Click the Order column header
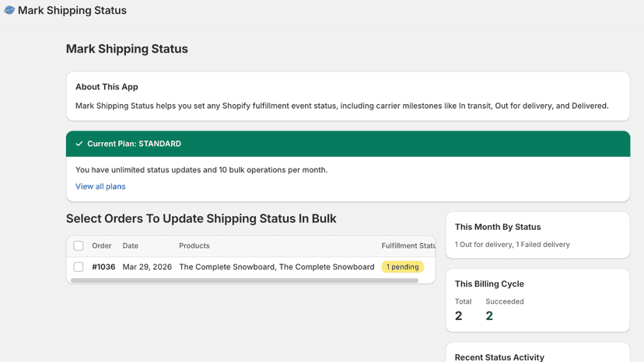 (x=101, y=245)
